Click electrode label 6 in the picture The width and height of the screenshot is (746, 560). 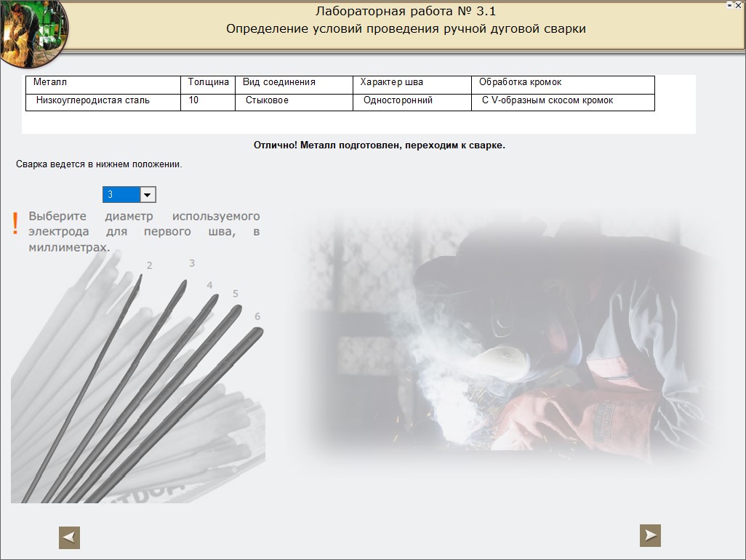(257, 316)
